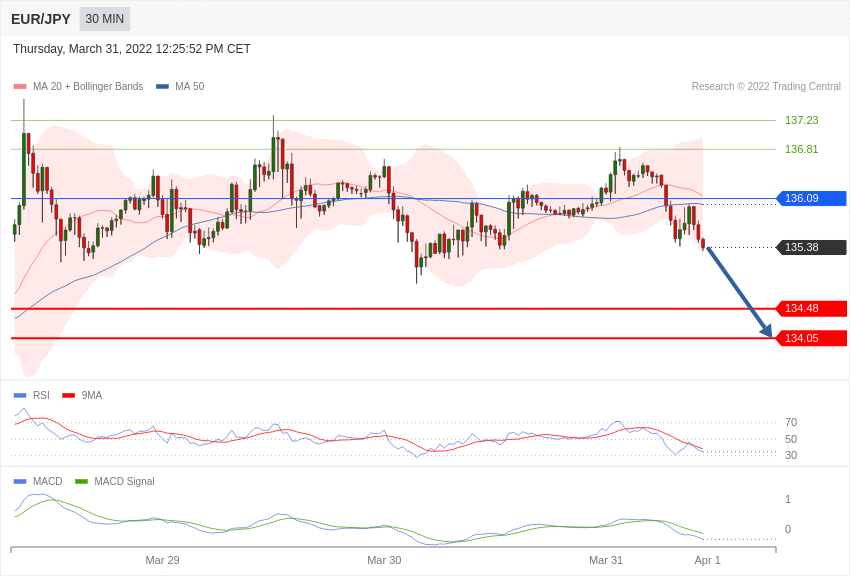Click the MACD legend swatch
The width and height of the screenshot is (850, 576).
20,482
